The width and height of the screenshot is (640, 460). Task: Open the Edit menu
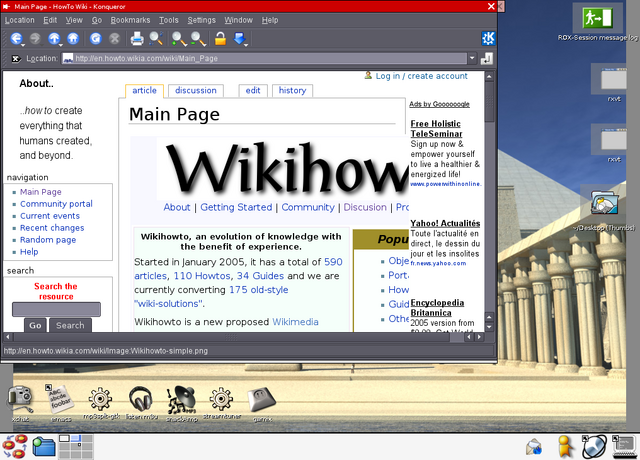pyautogui.click(x=50, y=20)
